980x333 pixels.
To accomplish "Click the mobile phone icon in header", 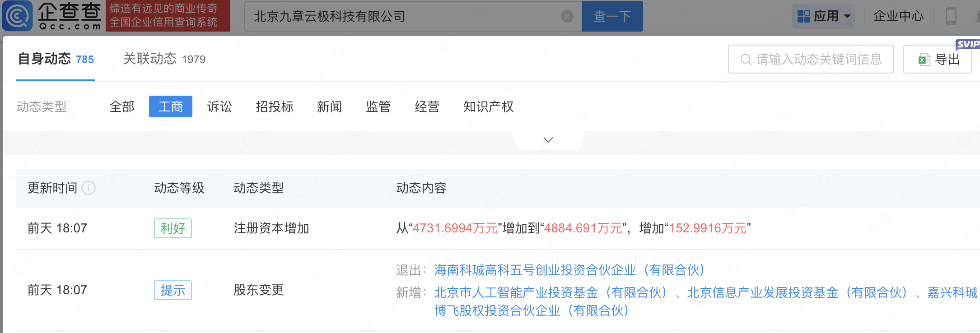I will [x=951, y=16].
